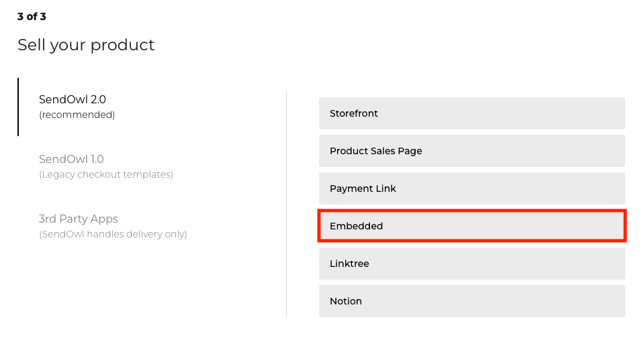Image resolution: width=644 pixels, height=340 pixels.
Task: Click the black active-tab indicator bar
Action: point(18,107)
